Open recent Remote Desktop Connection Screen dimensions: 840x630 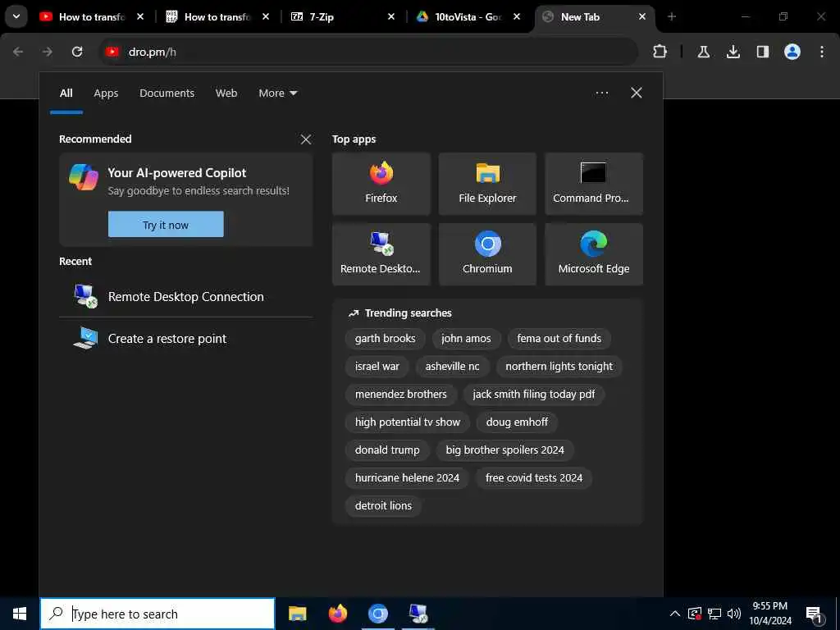[186, 296]
